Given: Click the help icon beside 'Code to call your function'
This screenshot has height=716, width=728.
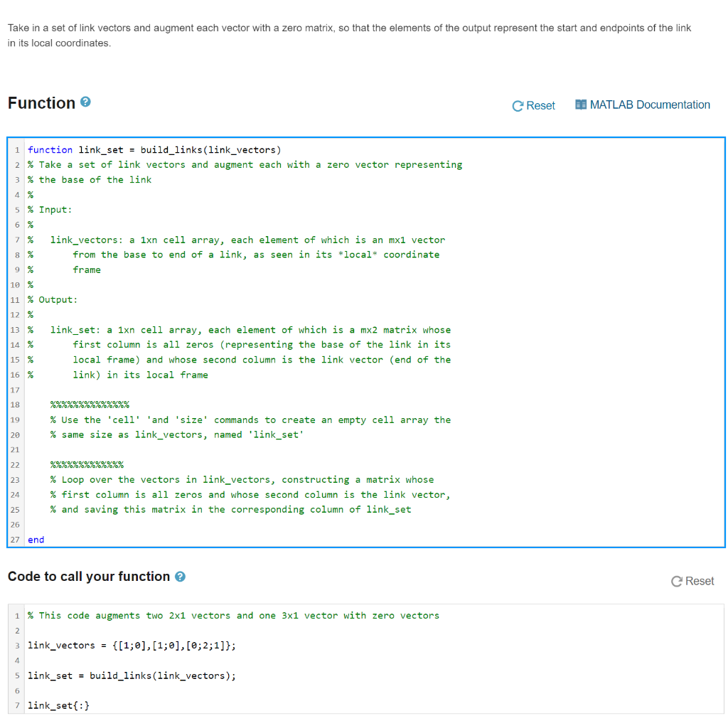Looking at the screenshot, I should tap(180, 577).
